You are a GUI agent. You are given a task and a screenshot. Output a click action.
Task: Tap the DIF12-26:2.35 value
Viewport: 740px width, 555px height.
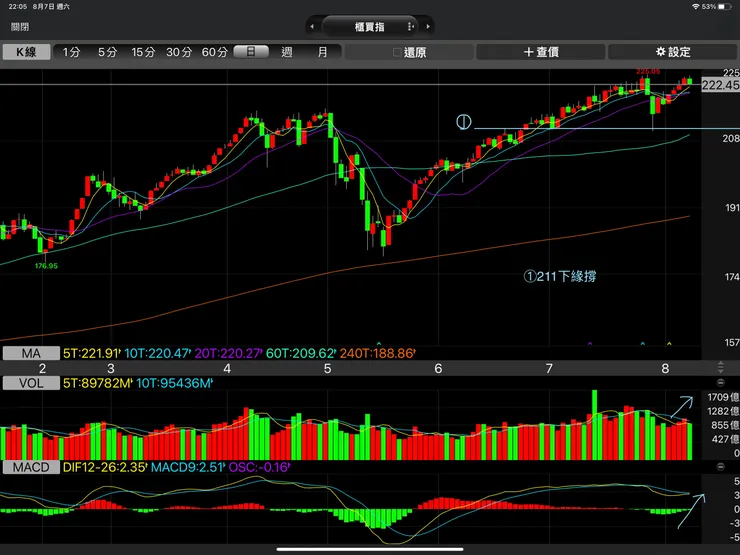(105, 467)
